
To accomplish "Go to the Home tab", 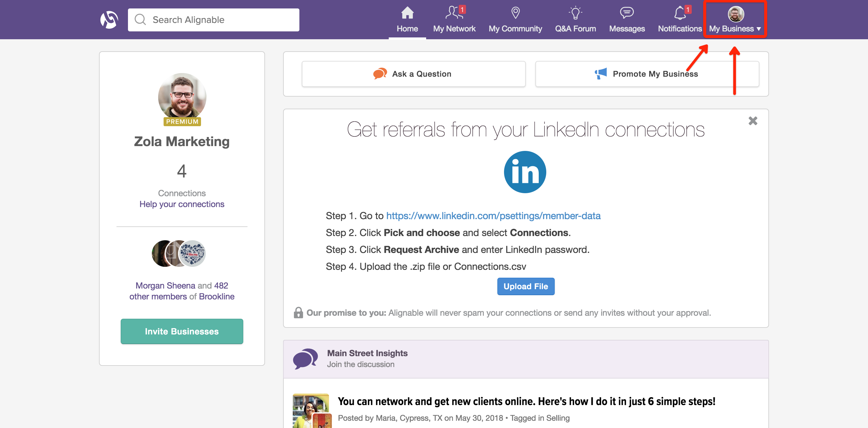I will tap(407, 20).
